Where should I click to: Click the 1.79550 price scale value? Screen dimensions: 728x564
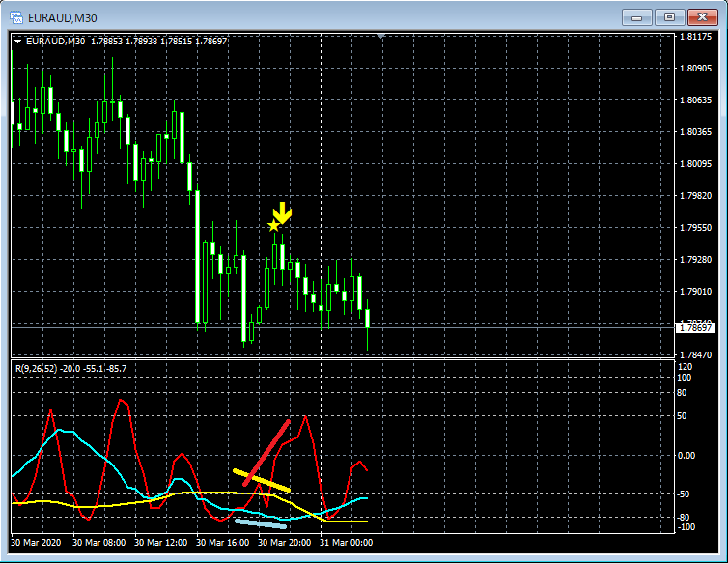[x=695, y=227]
